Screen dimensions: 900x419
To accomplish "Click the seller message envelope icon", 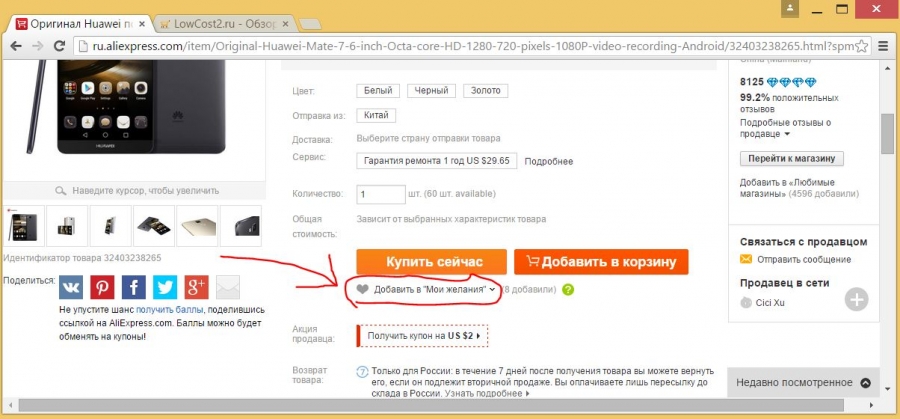I will click(x=746, y=259).
